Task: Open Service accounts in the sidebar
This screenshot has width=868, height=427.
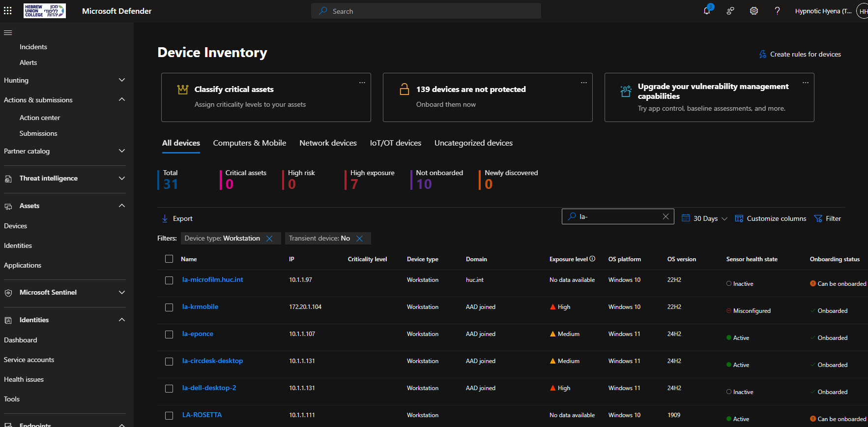Action: [29, 360]
